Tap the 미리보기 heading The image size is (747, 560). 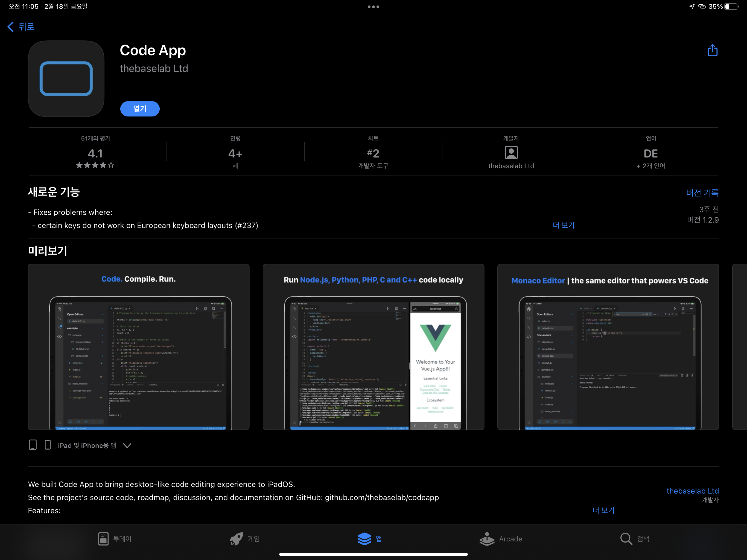tap(47, 251)
